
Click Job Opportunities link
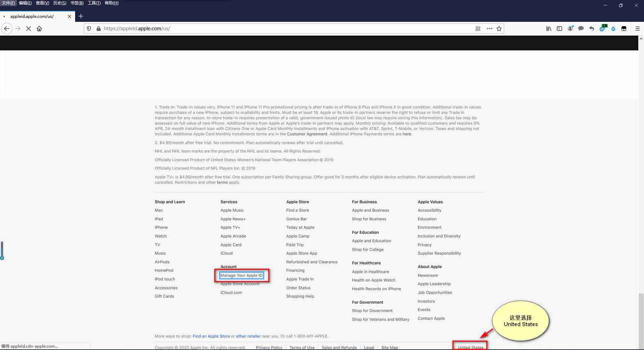[x=435, y=293]
